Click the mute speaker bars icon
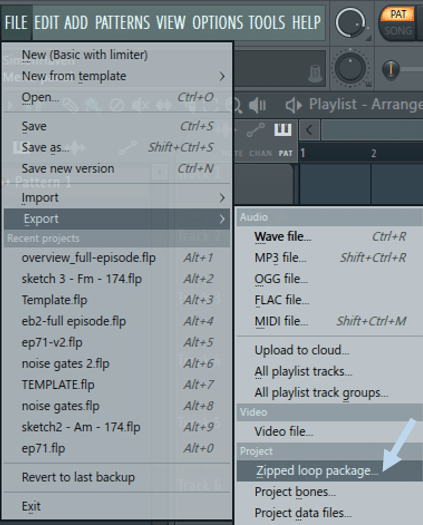 coord(257,105)
